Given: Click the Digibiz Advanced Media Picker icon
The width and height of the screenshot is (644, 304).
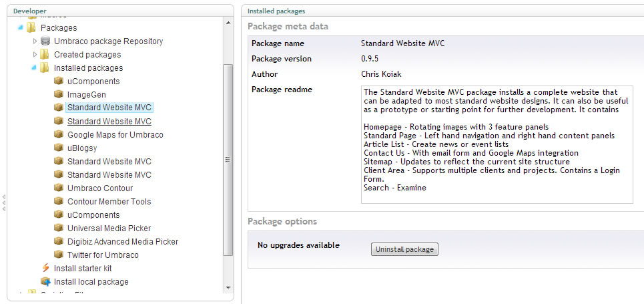Looking at the screenshot, I should (59, 242).
